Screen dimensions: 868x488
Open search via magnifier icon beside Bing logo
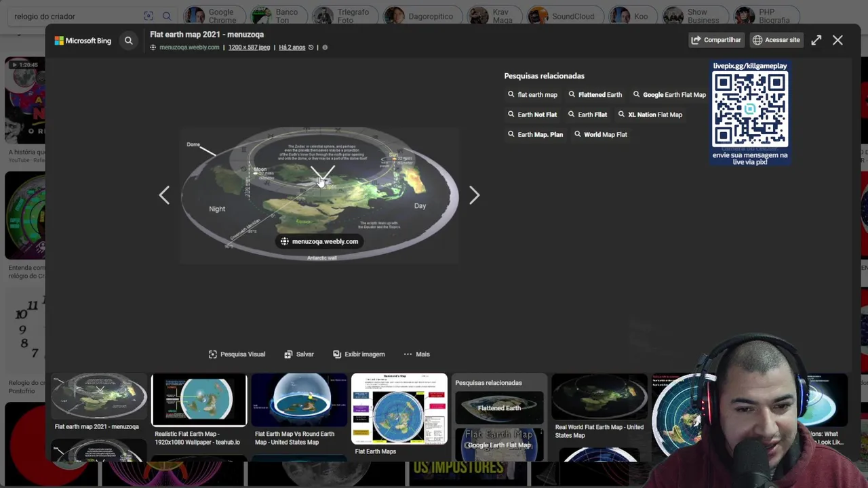(128, 41)
